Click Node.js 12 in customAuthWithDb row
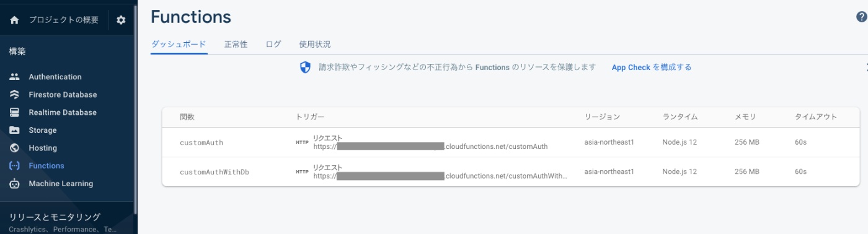This screenshot has width=868, height=234. tap(680, 172)
